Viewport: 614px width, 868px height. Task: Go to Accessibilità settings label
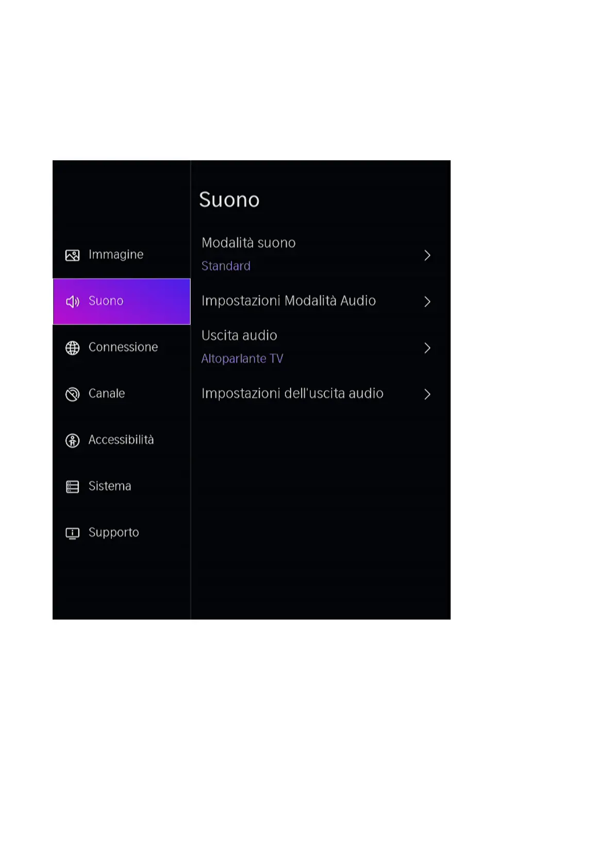(x=121, y=440)
